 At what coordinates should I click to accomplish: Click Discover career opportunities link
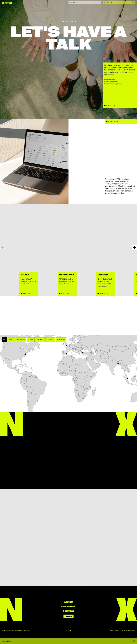pyautogui.click(x=114, y=84)
